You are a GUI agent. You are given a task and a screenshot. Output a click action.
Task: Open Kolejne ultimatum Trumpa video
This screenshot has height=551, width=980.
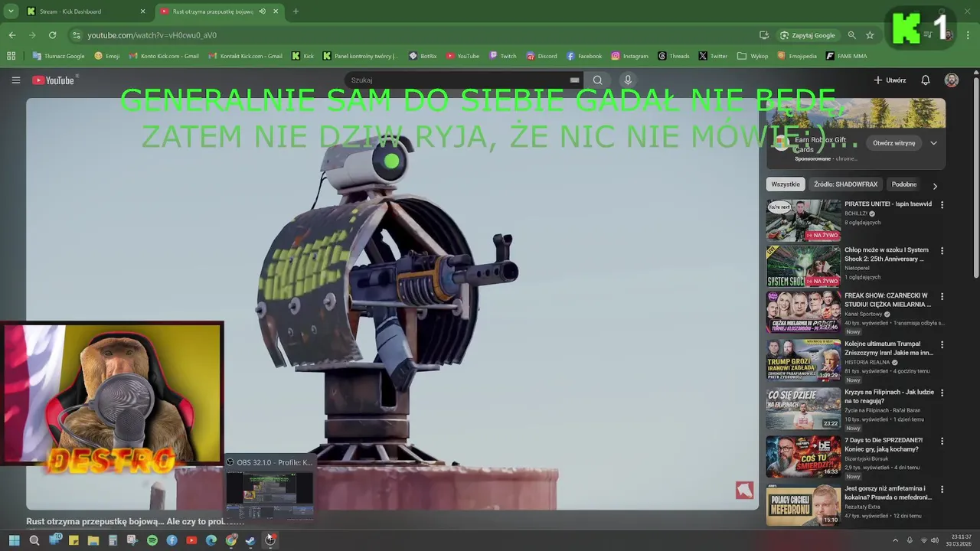pyautogui.click(x=889, y=348)
